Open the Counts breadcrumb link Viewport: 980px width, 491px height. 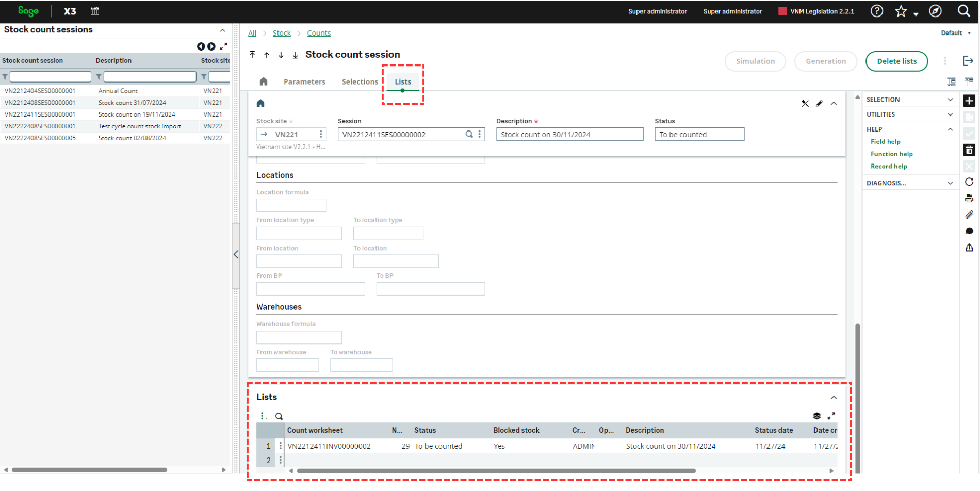(319, 33)
